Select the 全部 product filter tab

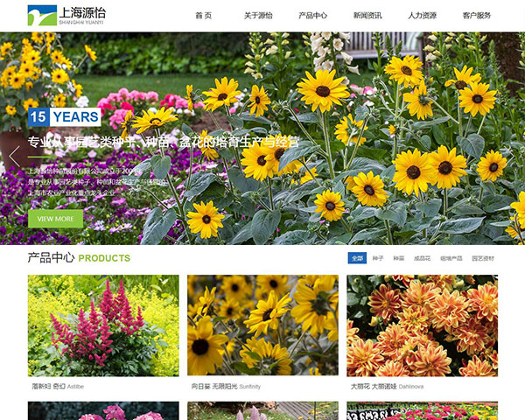[357, 258]
